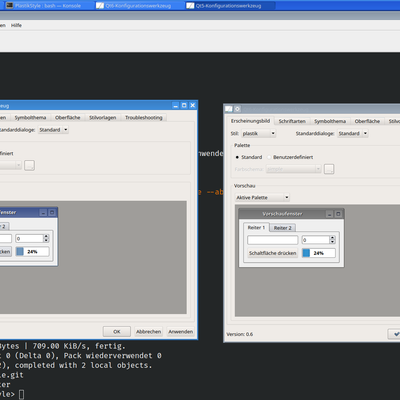Image resolution: width=400 pixels, height=400 pixels.
Task: Click Anwenden button in left window
Action: point(180,332)
